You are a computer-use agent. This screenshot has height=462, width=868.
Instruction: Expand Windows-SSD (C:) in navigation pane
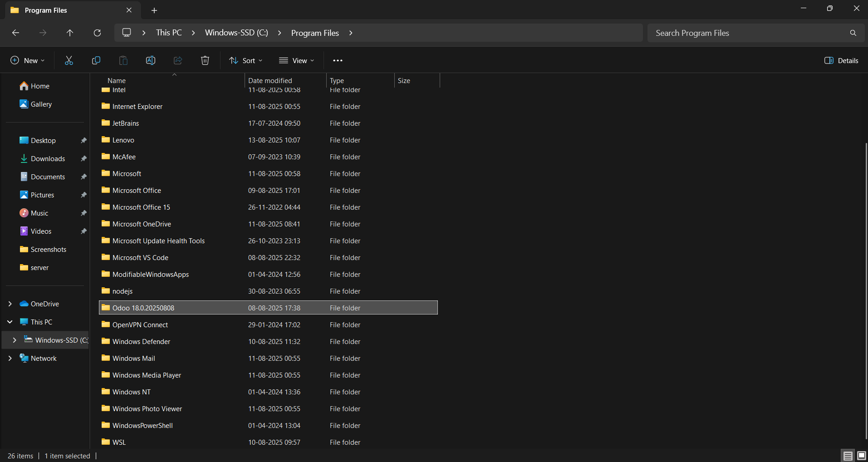15,340
